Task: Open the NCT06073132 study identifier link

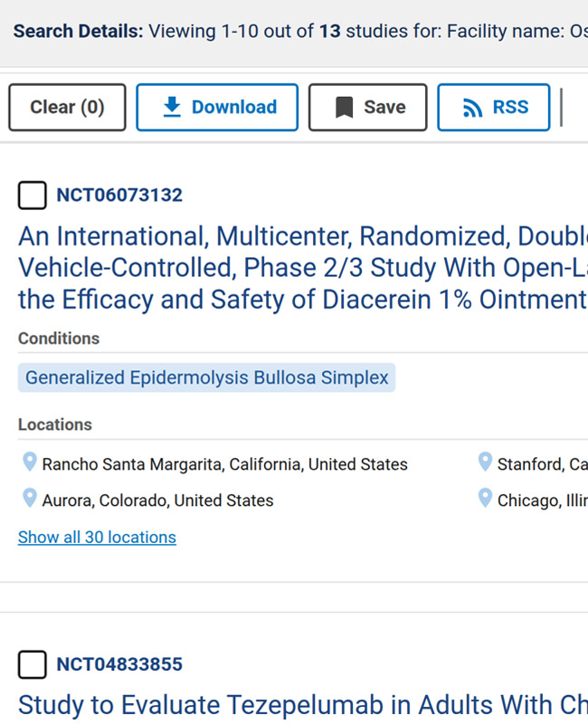Action: pos(119,195)
